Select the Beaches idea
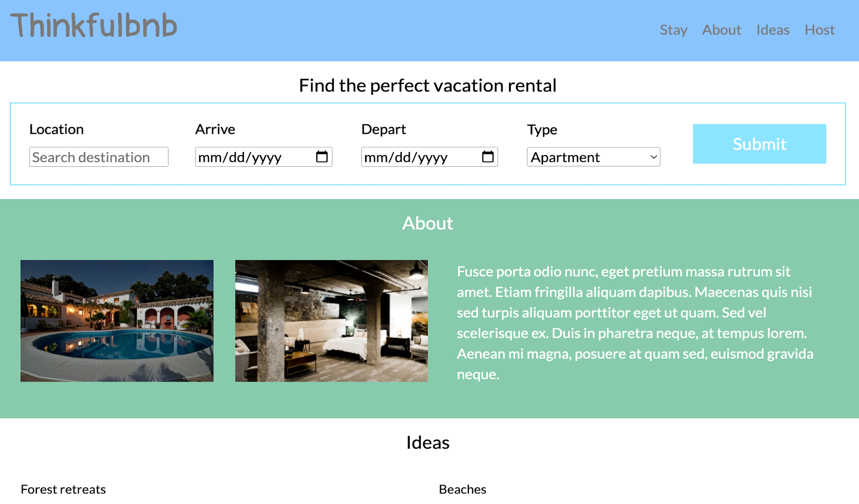Viewport: 859px width, 504px height. (x=462, y=489)
